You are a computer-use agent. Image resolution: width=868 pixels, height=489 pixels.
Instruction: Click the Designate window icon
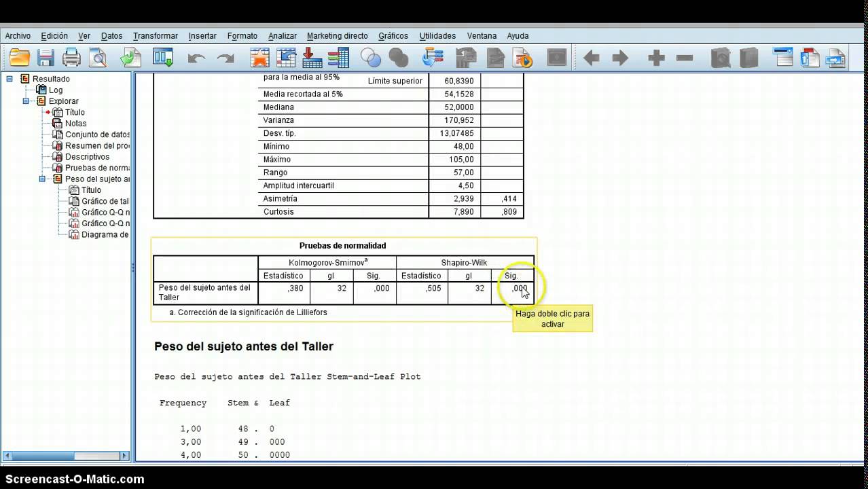(557, 58)
